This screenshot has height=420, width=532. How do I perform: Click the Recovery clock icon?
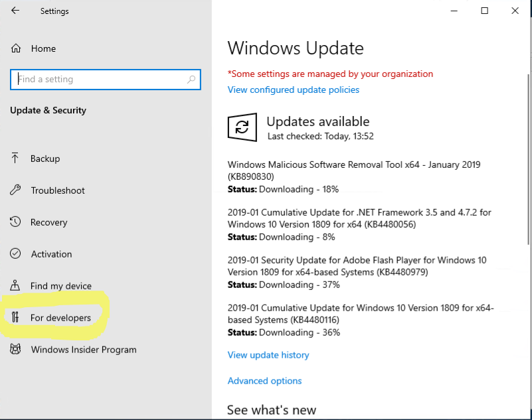point(15,222)
